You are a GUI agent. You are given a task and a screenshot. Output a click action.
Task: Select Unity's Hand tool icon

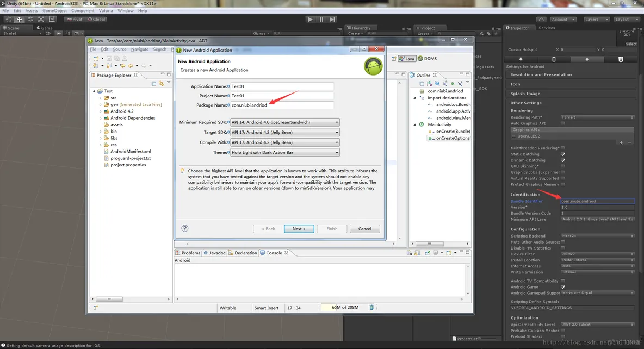9,19
